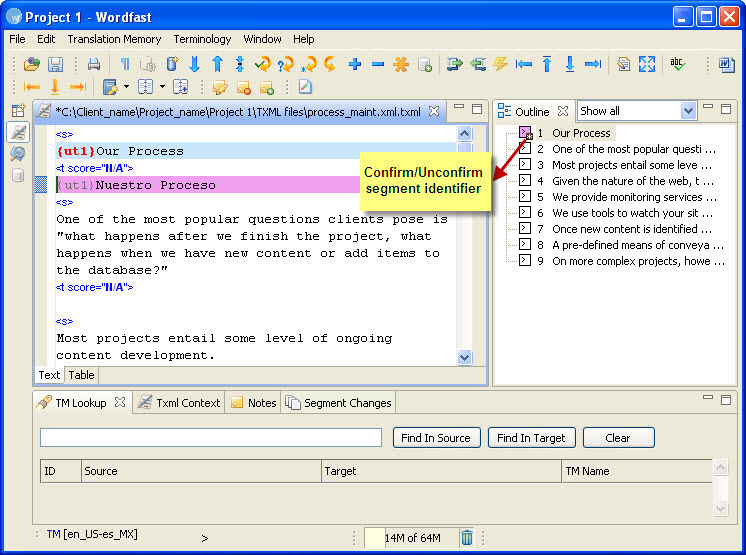Click the TM link in status bar

pos(53,534)
